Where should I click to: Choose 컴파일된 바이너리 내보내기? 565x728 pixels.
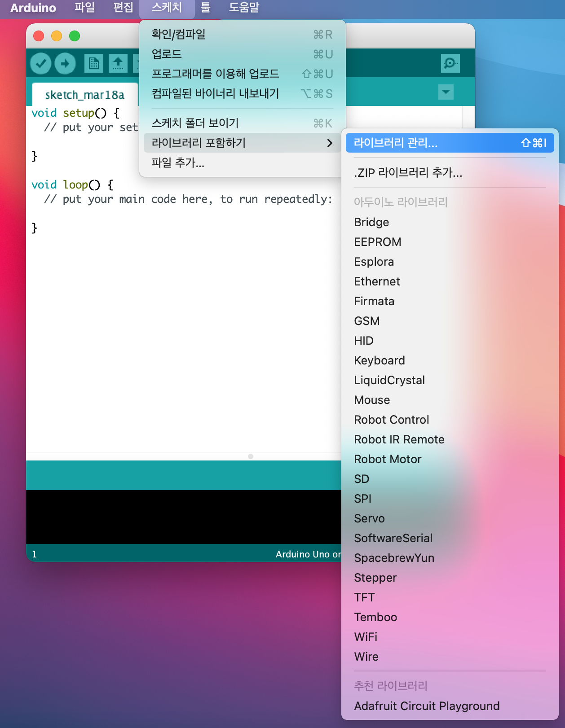(243, 93)
